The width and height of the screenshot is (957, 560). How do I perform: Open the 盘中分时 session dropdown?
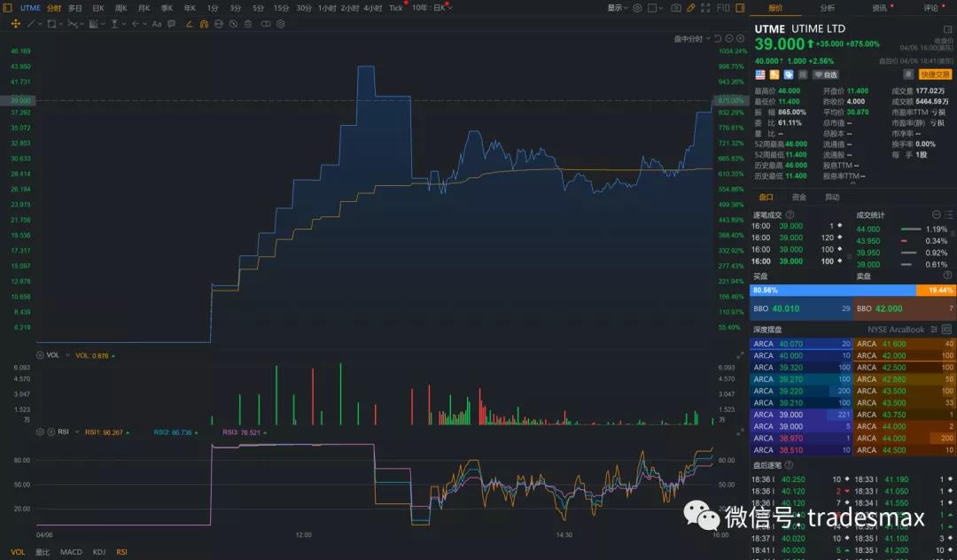692,38
